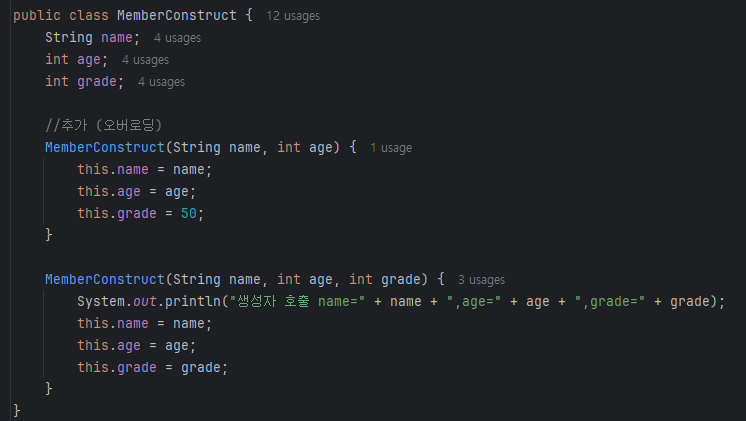Click the Korean comment line about overloading
The height and width of the screenshot is (421, 746).
(104, 125)
